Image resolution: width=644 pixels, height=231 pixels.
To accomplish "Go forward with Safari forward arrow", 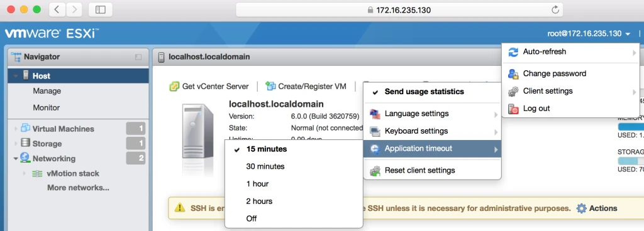I will click(x=74, y=10).
